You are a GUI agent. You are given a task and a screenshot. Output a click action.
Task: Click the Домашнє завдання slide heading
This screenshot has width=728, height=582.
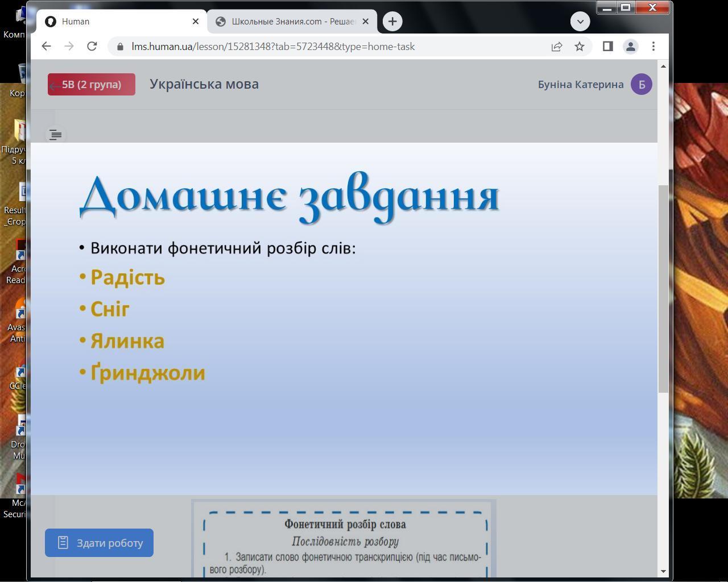[289, 197]
